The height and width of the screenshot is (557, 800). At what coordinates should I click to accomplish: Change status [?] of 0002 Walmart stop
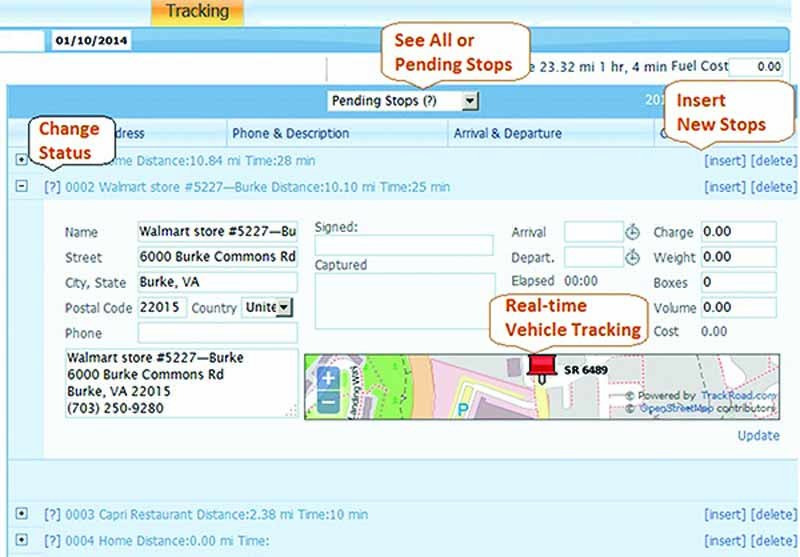(x=52, y=187)
